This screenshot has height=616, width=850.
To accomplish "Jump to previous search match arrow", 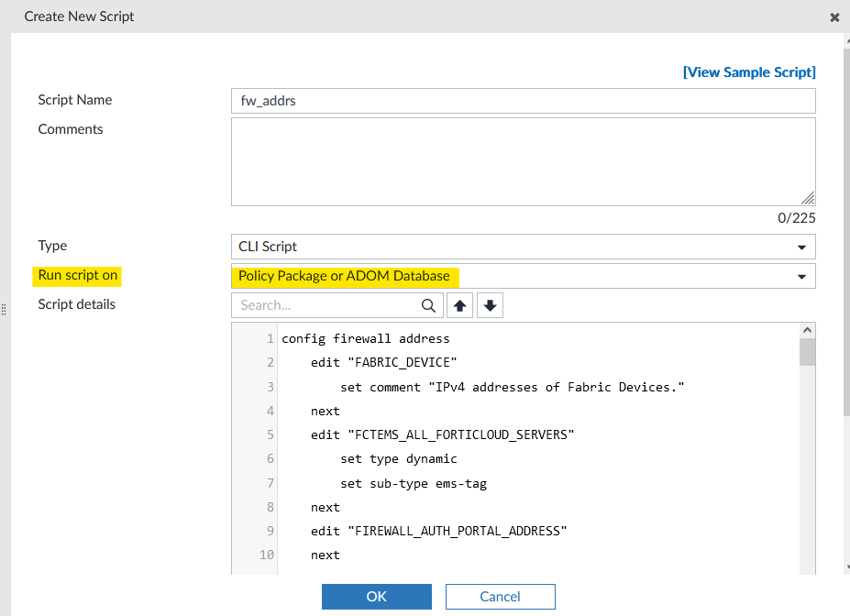I will pos(461,306).
